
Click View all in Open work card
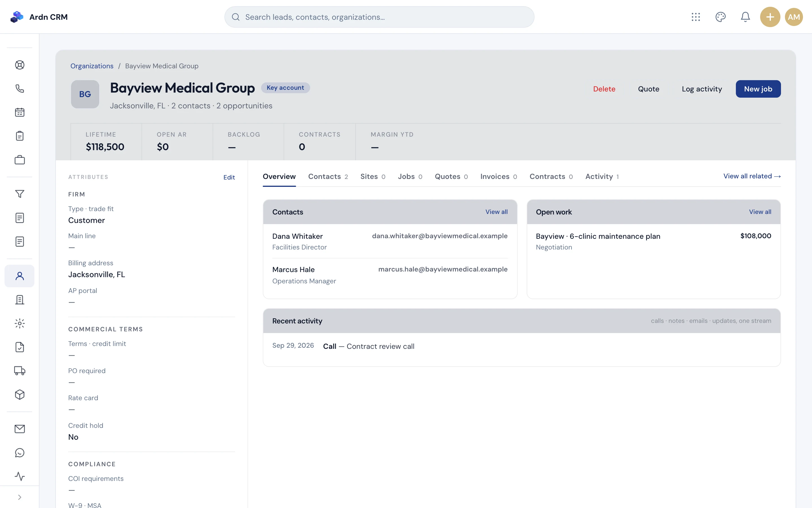pos(760,212)
